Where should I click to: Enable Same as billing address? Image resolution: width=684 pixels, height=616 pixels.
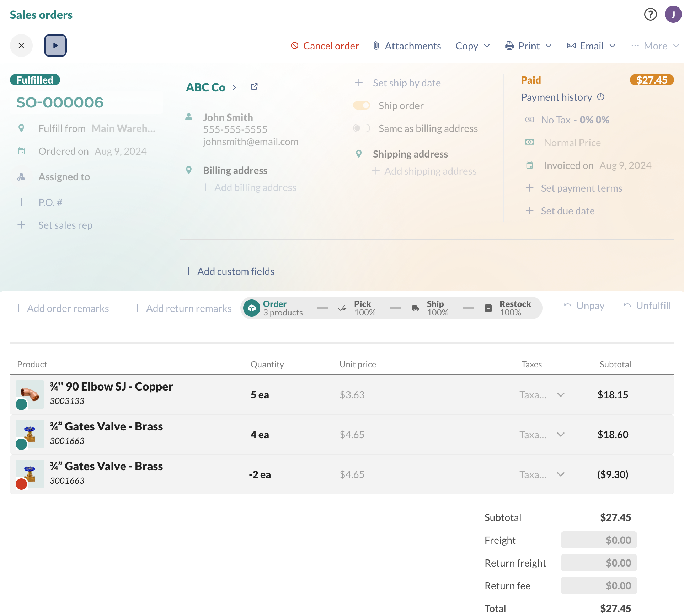tap(362, 128)
